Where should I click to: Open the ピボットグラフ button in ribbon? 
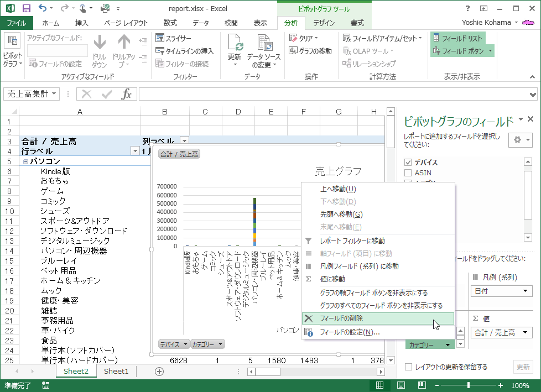pos(12,50)
